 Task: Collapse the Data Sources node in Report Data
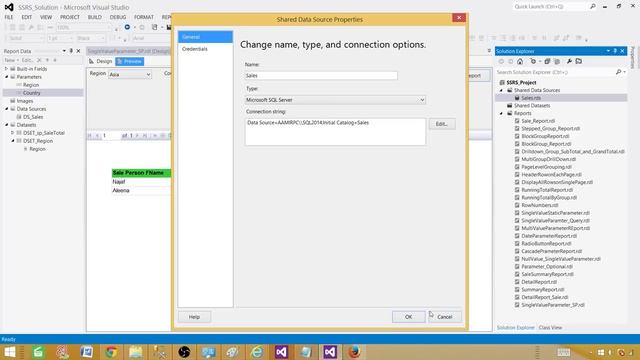coord(6,109)
